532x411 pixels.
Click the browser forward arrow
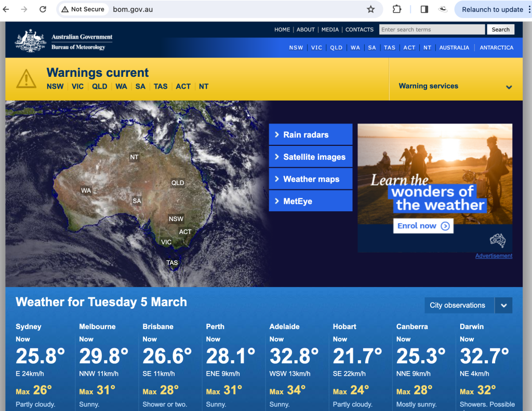point(24,9)
